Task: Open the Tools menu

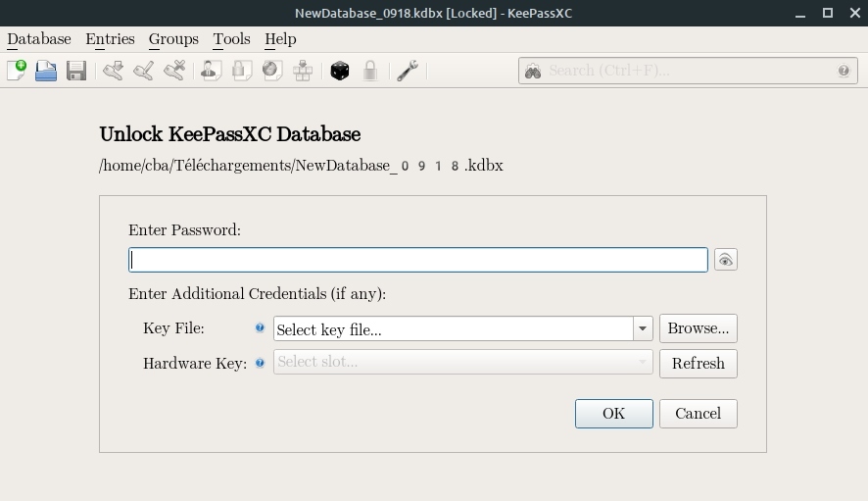Action: click(x=231, y=39)
